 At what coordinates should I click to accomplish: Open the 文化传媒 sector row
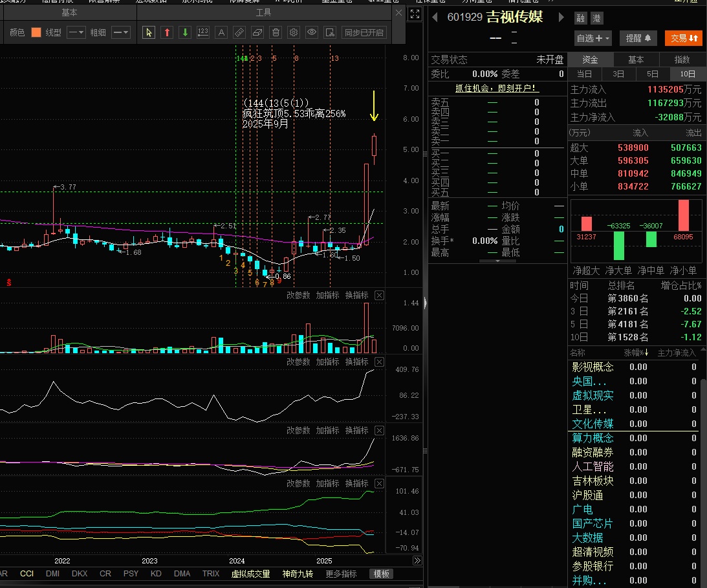(635, 424)
